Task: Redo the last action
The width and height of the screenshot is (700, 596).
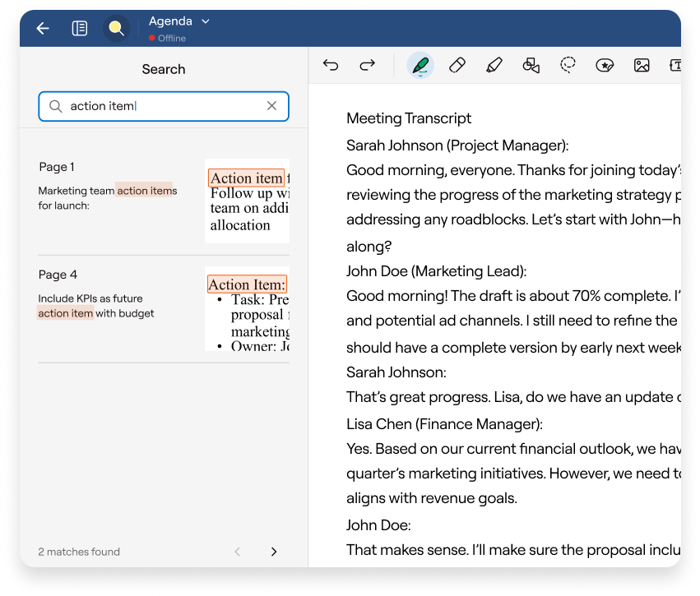Action: tap(368, 66)
